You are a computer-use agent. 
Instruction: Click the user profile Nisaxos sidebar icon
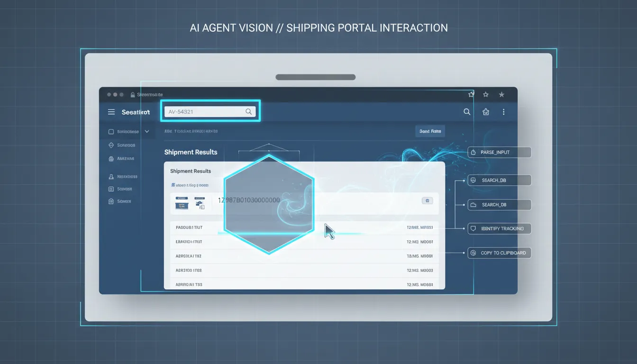pyautogui.click(x=111, y=176)
